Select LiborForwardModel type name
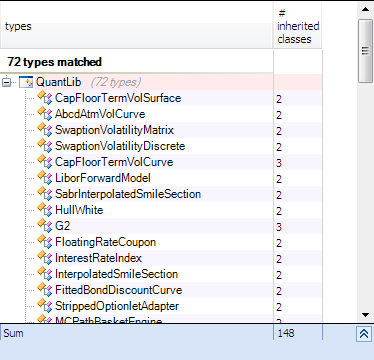Screen dimensions: 374x360 pos(103,178)
